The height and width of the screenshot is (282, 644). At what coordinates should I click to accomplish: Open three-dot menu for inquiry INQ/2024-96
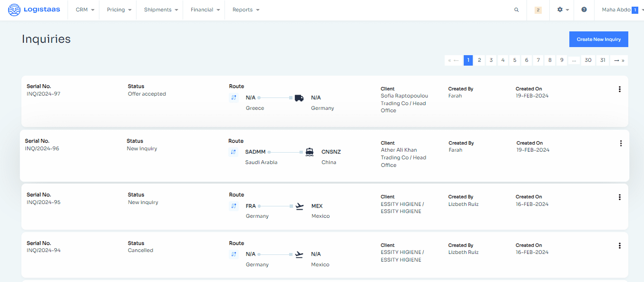pos(621,144)
